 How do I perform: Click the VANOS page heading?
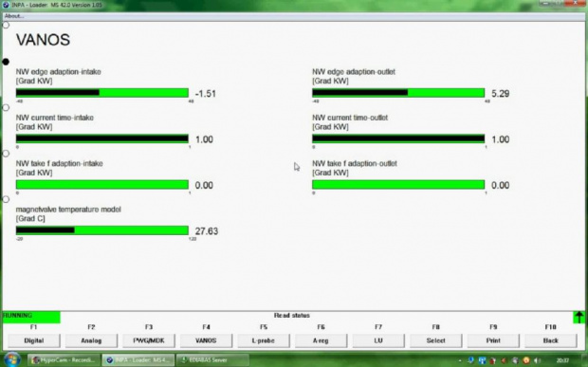point(43,40)
